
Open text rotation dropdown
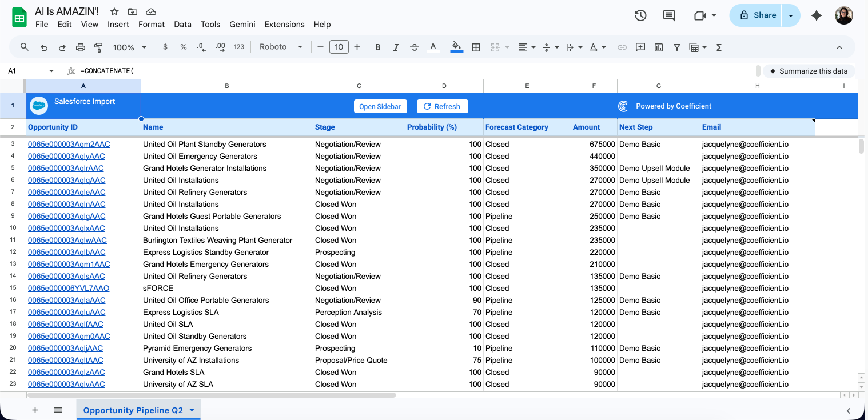(598, 47)
